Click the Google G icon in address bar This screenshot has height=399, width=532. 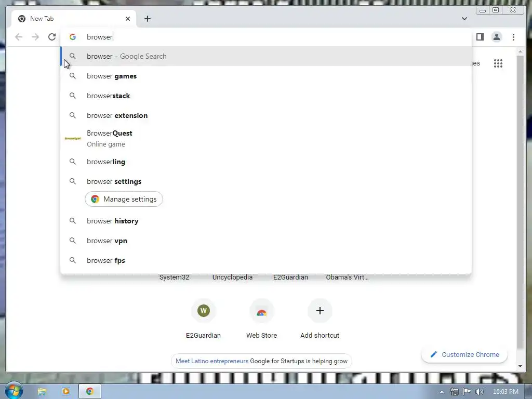tap(73, 37)
